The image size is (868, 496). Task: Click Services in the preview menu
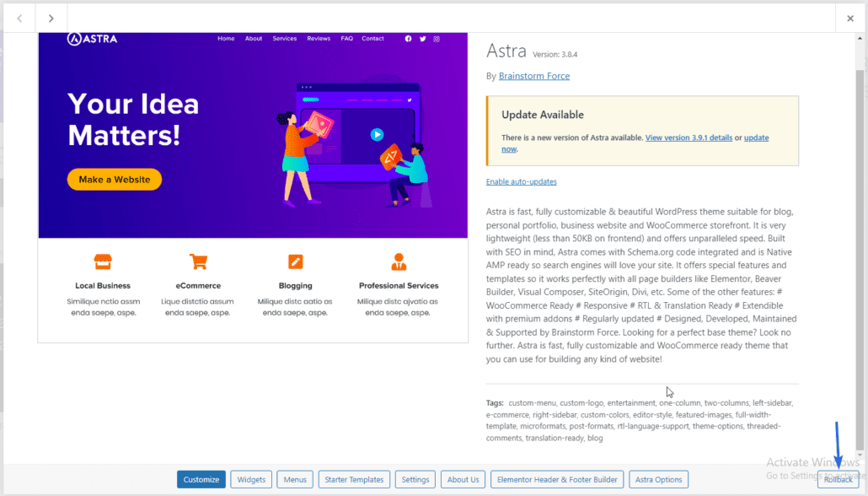[285, 39]
